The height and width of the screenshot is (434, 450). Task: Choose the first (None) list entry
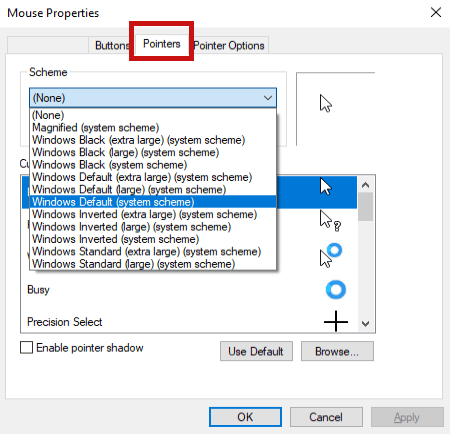tap(153, 115)
